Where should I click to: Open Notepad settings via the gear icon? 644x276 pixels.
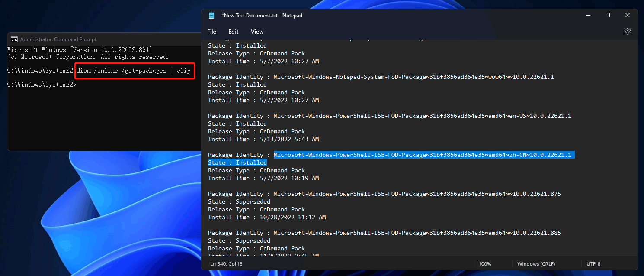click(628, 31)
